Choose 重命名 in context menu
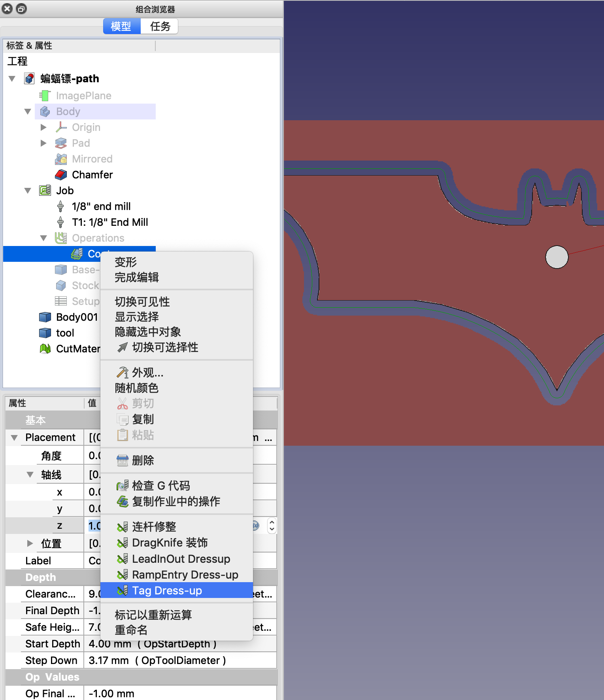Image resolution: width=604 pixels, height=700 pixels. coord(177,630)
